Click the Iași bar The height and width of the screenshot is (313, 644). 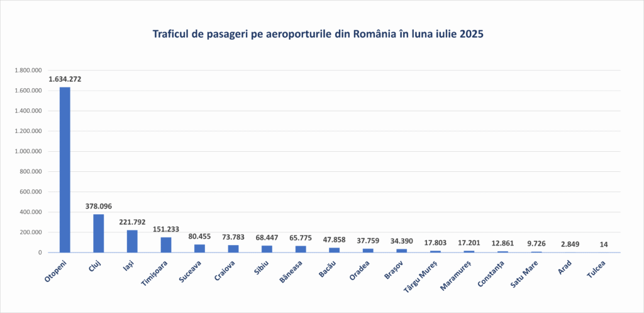pyautogui.click(x=132, y=241)
